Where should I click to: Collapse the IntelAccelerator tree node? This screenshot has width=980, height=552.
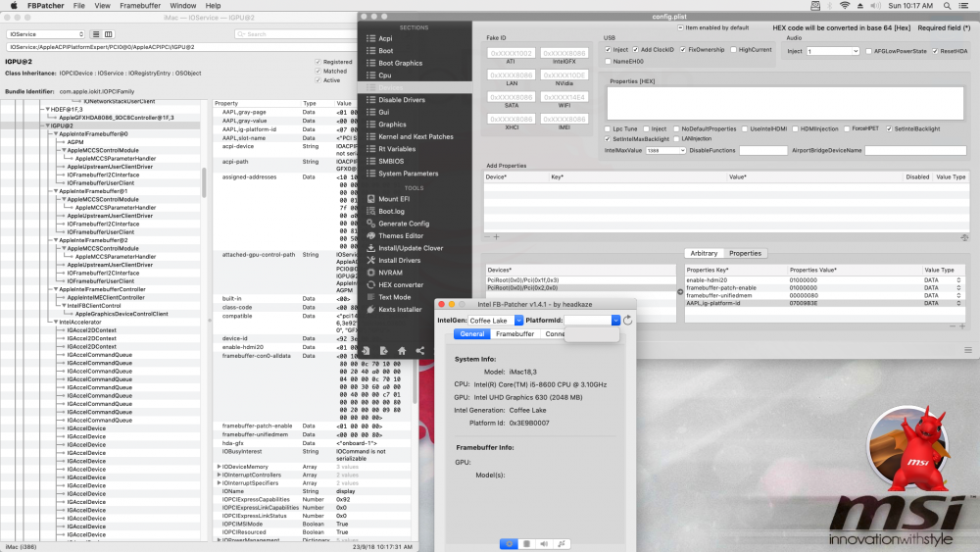[x=56, y=322]
